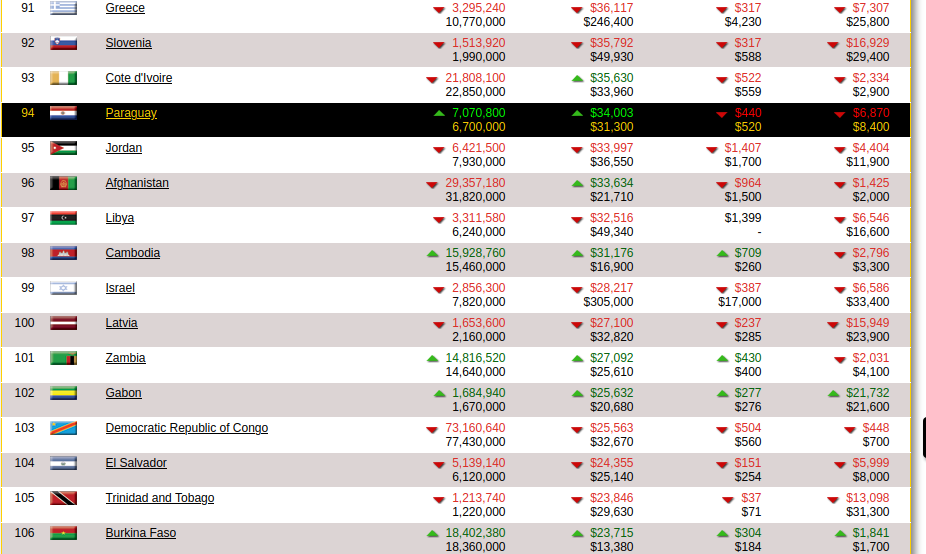Click the Libya flag icon
926x554 pixels.
tap(63, 218)
